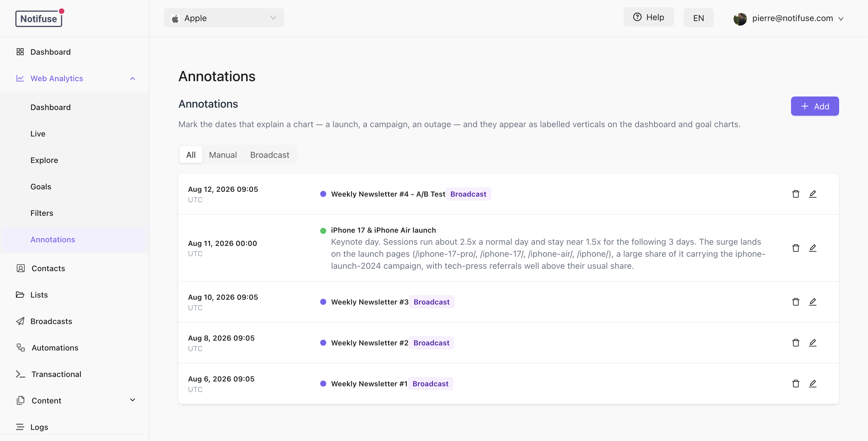Click the Broadcast tag on Newsletter #1
The width and height of the screenshot is (868, 441).
pyautogui.click(x=430, y=383)
